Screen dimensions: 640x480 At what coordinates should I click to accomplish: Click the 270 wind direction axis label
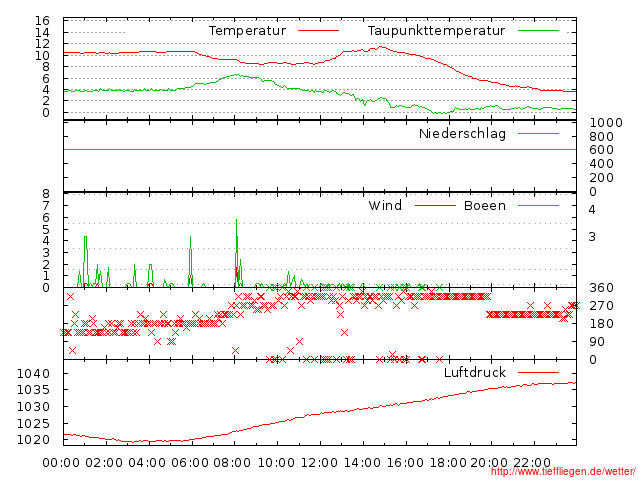coord(601,306)
